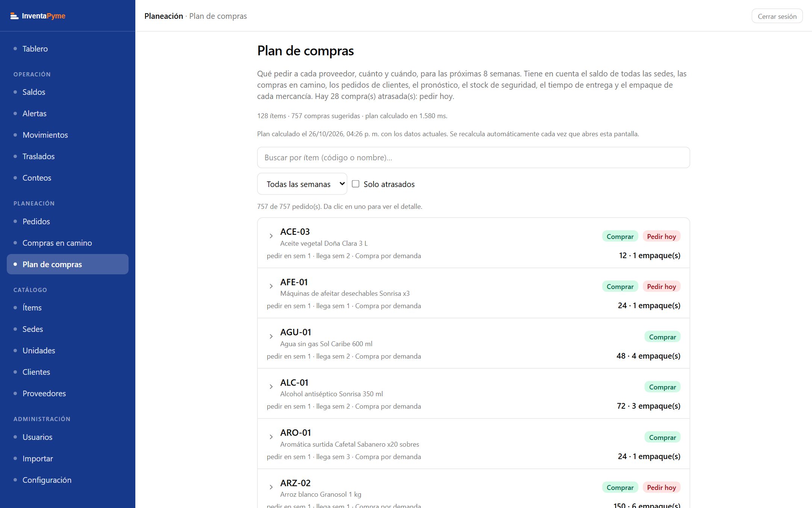Click the Pedir hoy badge on ARZ-02
This screenshot has width=812, height=508.
pyautogui.click(x=661, y=487)
